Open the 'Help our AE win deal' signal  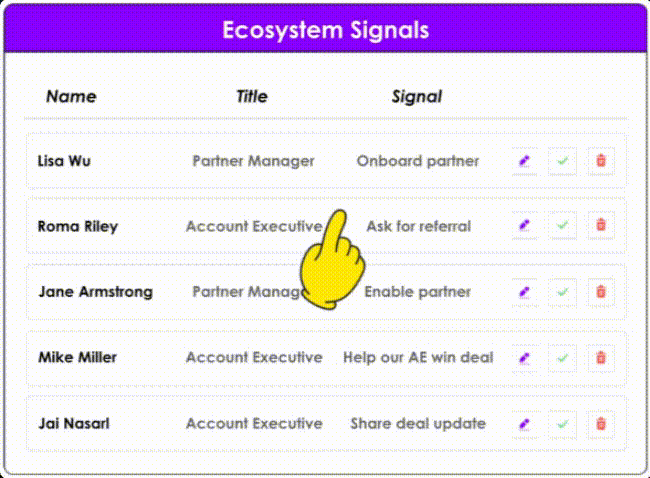[x=418, y=357]
